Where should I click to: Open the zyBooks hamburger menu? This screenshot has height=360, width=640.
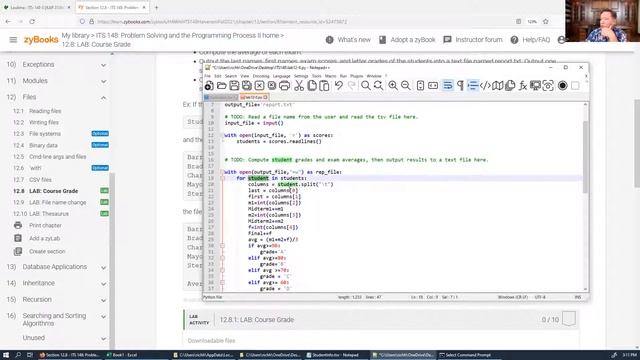point(13,40)
